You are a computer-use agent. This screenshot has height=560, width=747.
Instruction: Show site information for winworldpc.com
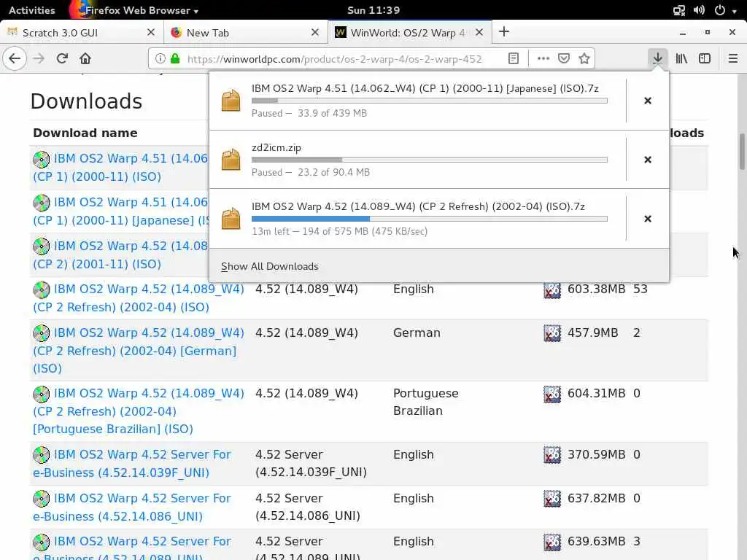click(160, 58)
